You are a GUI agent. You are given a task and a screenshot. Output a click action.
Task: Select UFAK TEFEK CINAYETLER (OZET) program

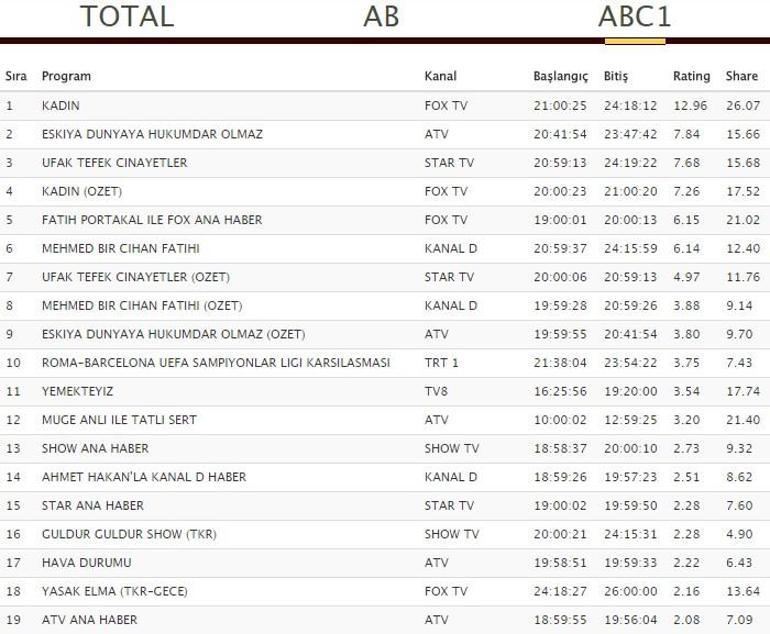[x=136, y=277]
